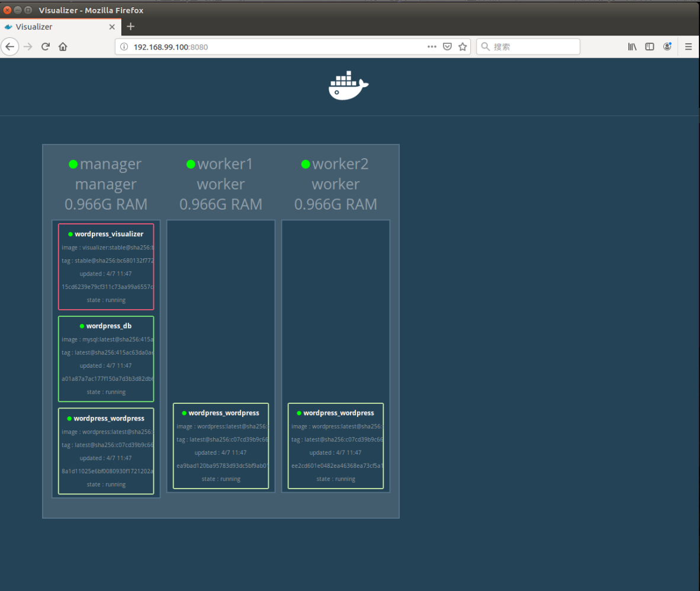Click state running in worker1 wordpress card
This screenshot has width=700, height=591.
click(220, 479)
